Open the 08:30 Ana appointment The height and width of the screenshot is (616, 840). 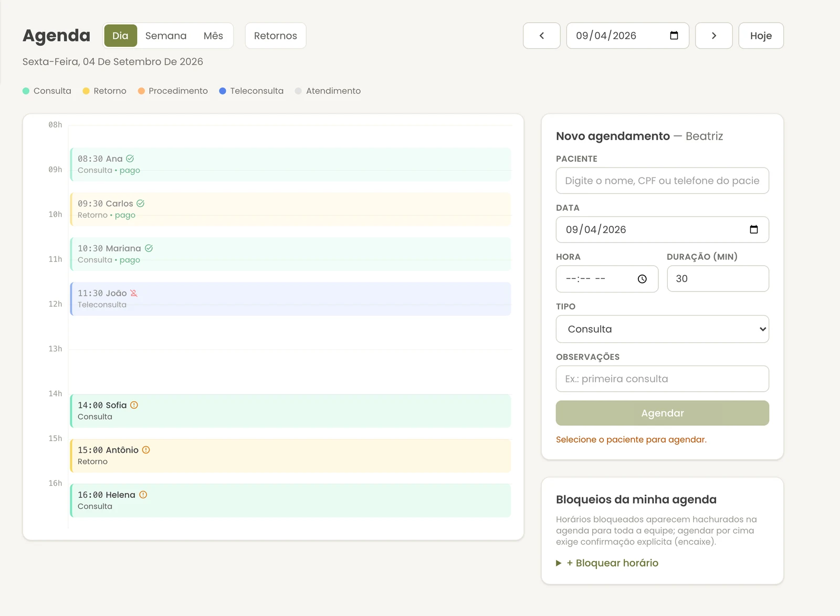pos(290,164)
